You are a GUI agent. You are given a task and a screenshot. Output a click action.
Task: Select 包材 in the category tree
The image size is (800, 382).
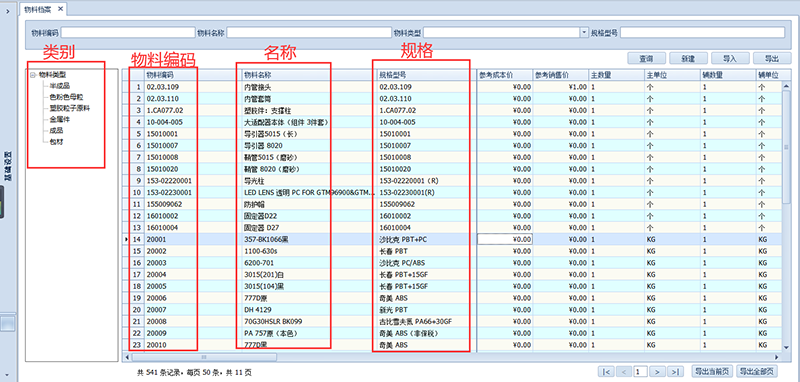tap(56, 142)
